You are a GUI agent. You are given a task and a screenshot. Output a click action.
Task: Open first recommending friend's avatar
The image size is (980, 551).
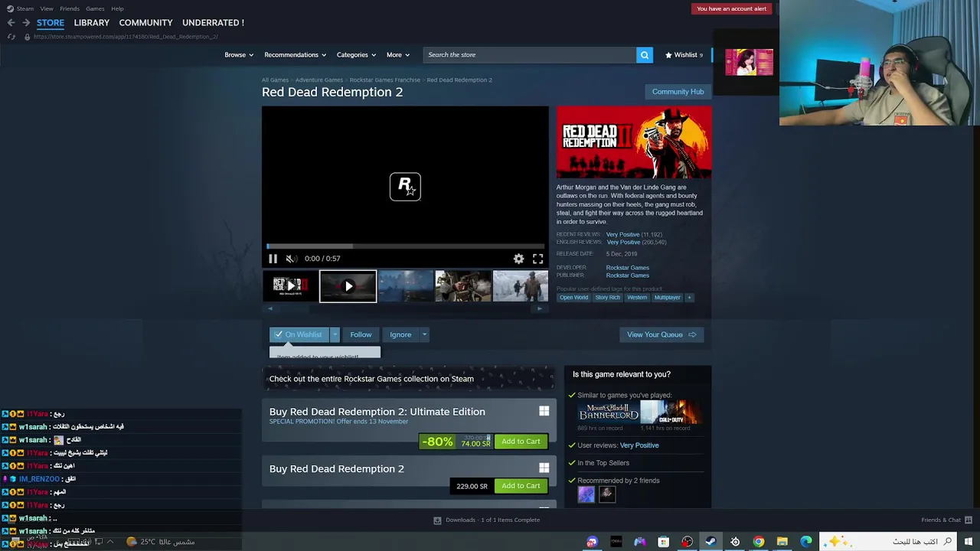[586, 495]
